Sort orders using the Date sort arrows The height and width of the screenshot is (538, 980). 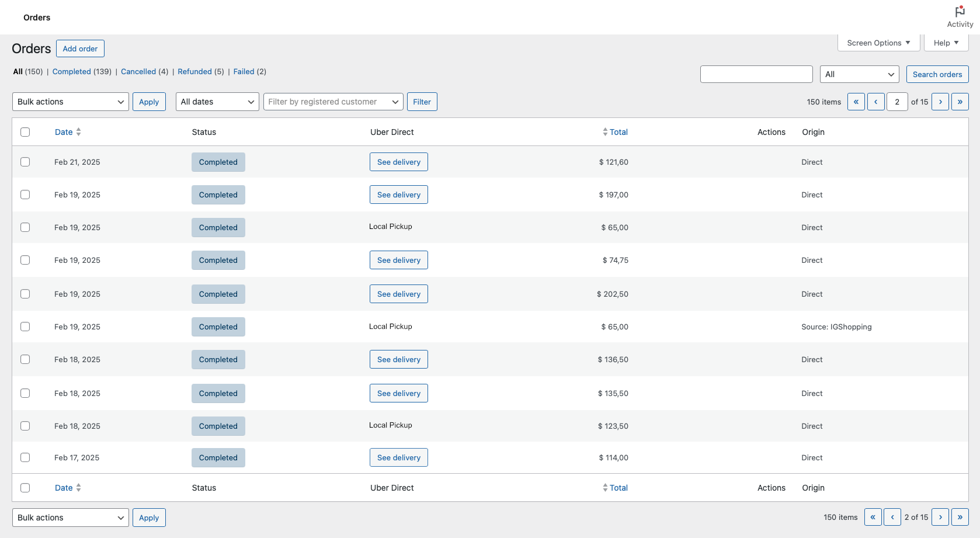click(x=79, y=131)
